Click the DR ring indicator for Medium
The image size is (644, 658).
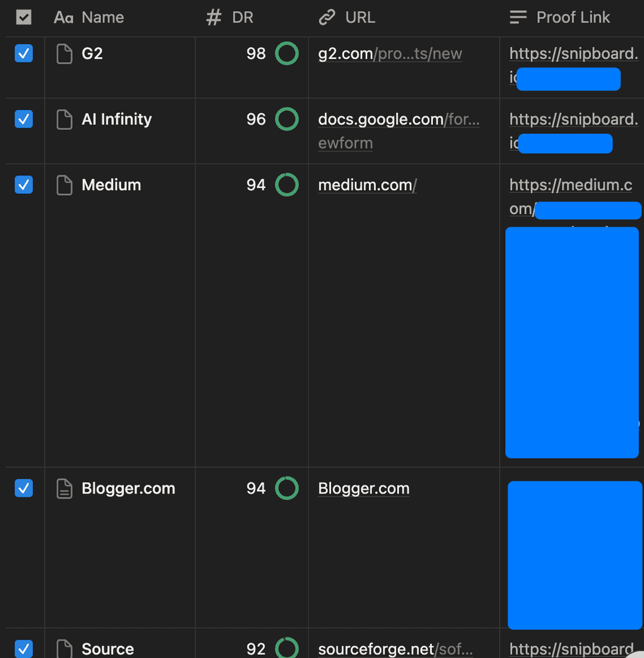[x=287, y=185]
